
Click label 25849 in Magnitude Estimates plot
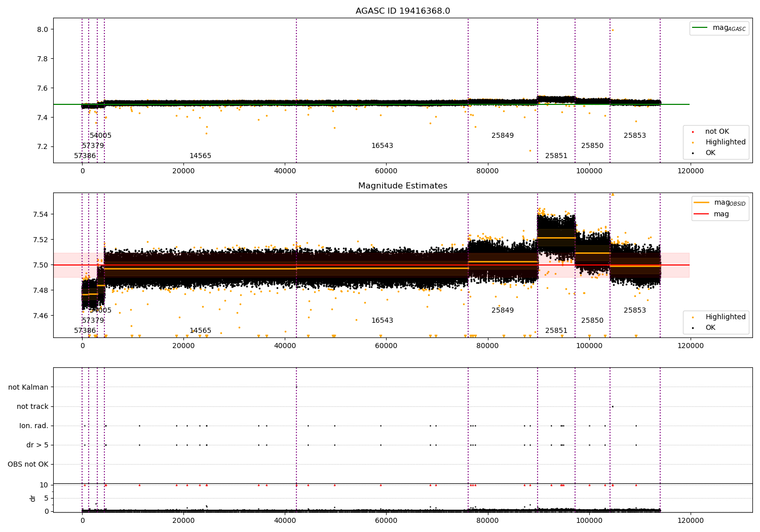(503, 311)
